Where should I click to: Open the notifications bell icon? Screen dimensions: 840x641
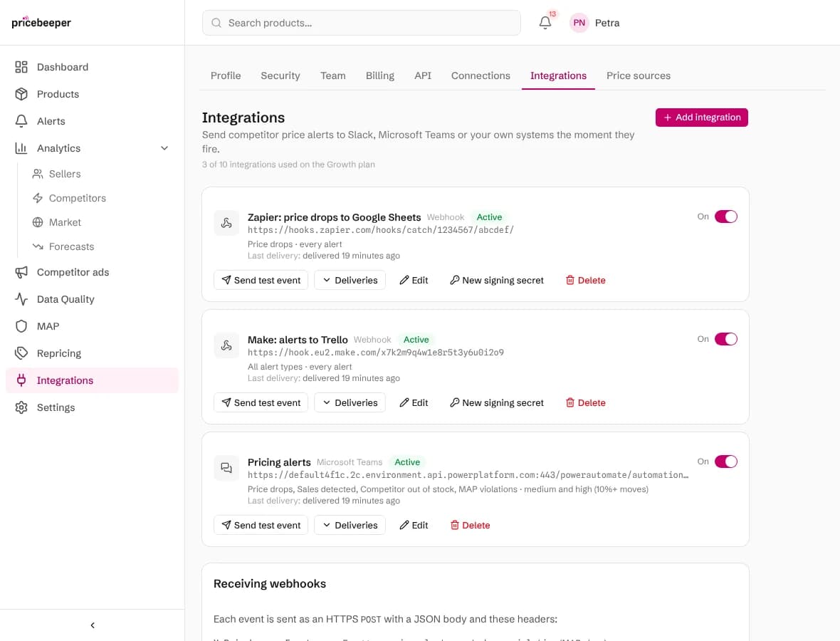pos(545,23)
